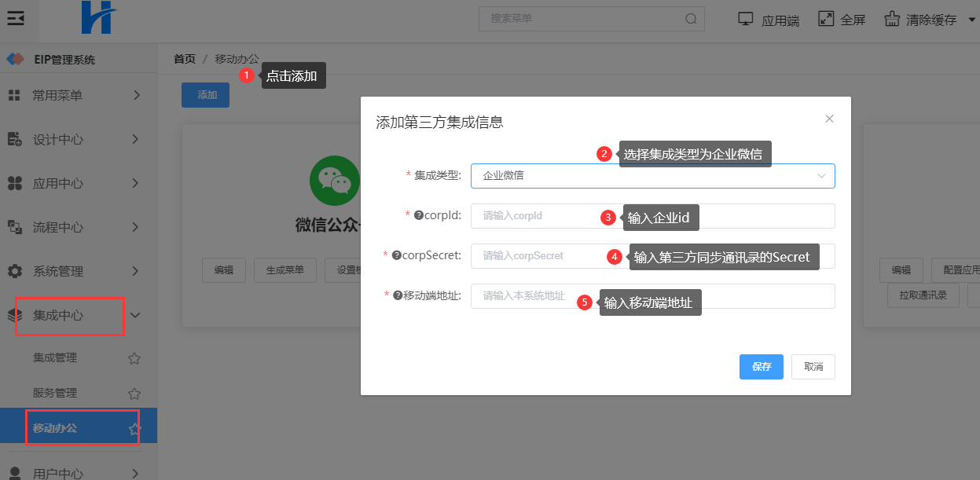Image resolution: width=980 pixels, height=480 pixels.
Task: Open the 应用端 monitor icon
Action: tap(746, 19)
